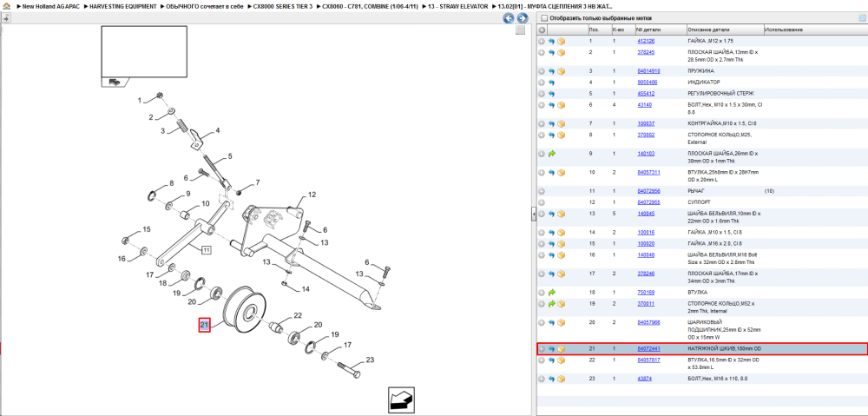Add РЕГУЛИРОВОЧНЫЙ СТЕРЖ with its plus icon
The image size is (868, 416).
click(x=542, y=93)
